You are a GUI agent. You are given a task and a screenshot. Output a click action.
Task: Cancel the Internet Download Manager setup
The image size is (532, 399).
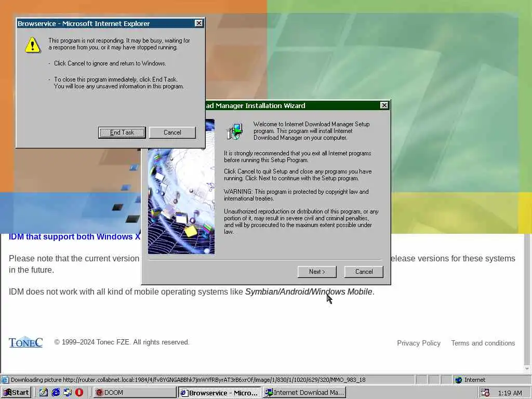coord(364,272)
